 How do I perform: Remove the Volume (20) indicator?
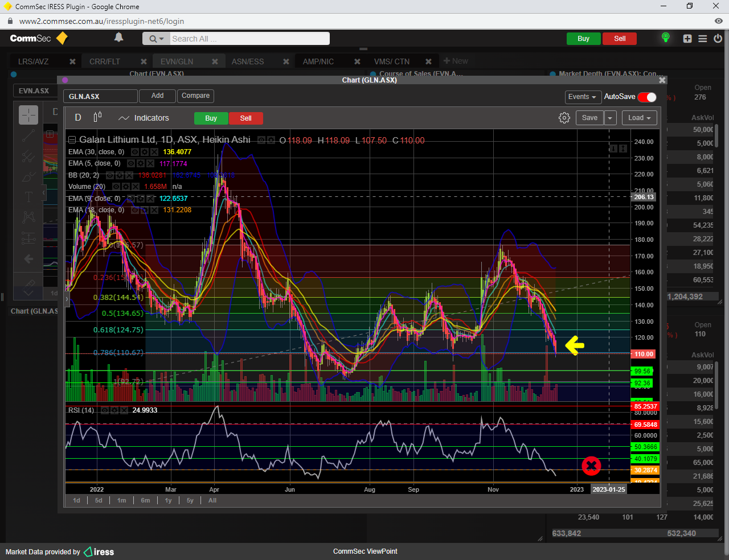click(x=135, y=187)
